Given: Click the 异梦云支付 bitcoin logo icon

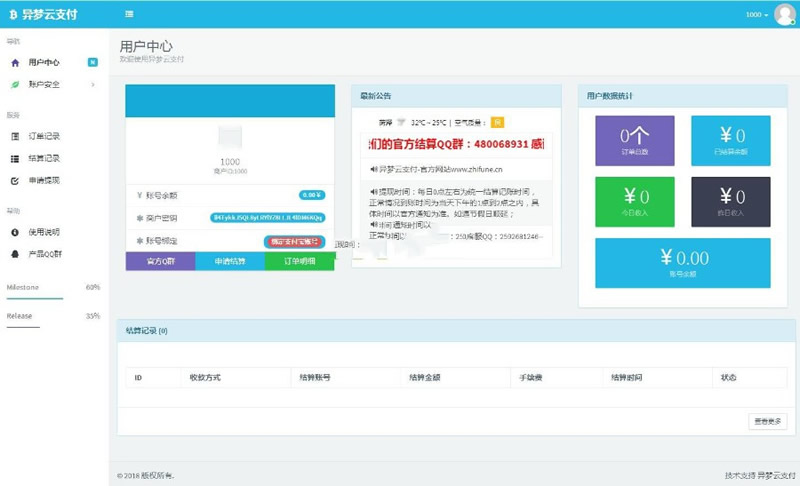Looking at the screenshot, I should click(12, 14).
